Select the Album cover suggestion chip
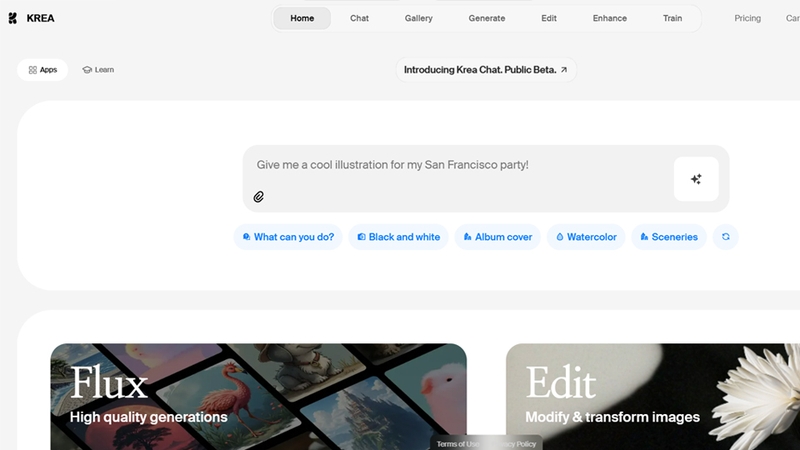This screenshot has width=800, height=450. point(497,237)
